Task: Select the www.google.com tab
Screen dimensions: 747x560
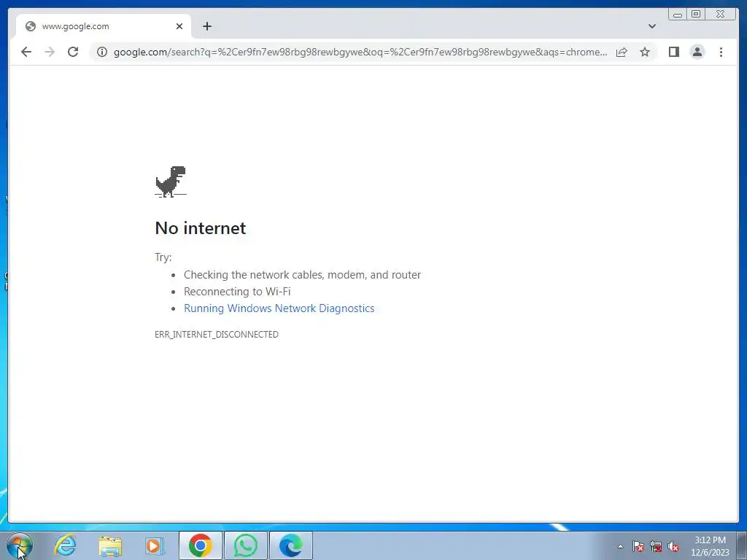Action: tap(104, 26)
